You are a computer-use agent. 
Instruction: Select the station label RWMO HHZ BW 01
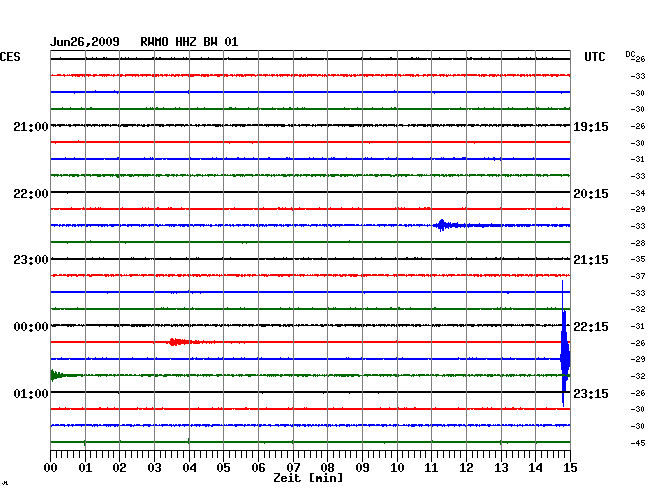point(189,42)
